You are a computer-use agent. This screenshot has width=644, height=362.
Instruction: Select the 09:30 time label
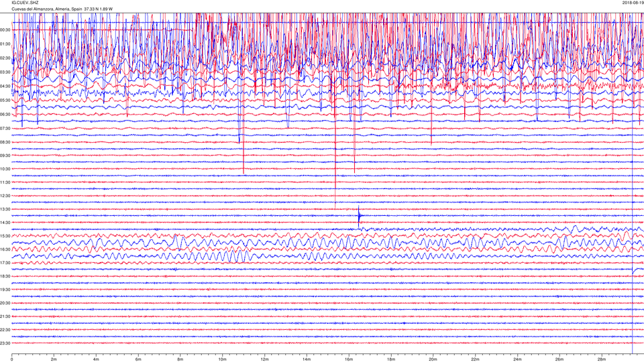click(5, 156)
